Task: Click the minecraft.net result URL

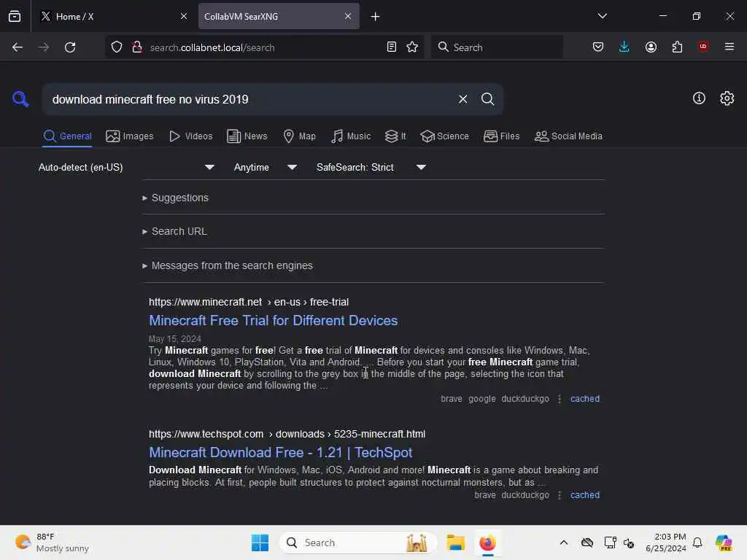Action: point(249,302)
